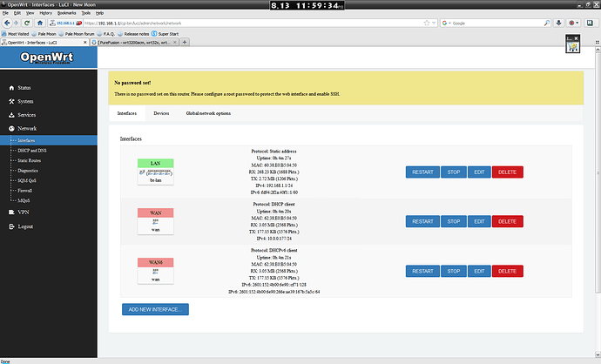601x364 pixels.
Task: Click the OpenWrt logo
Action: coord(47,57)
